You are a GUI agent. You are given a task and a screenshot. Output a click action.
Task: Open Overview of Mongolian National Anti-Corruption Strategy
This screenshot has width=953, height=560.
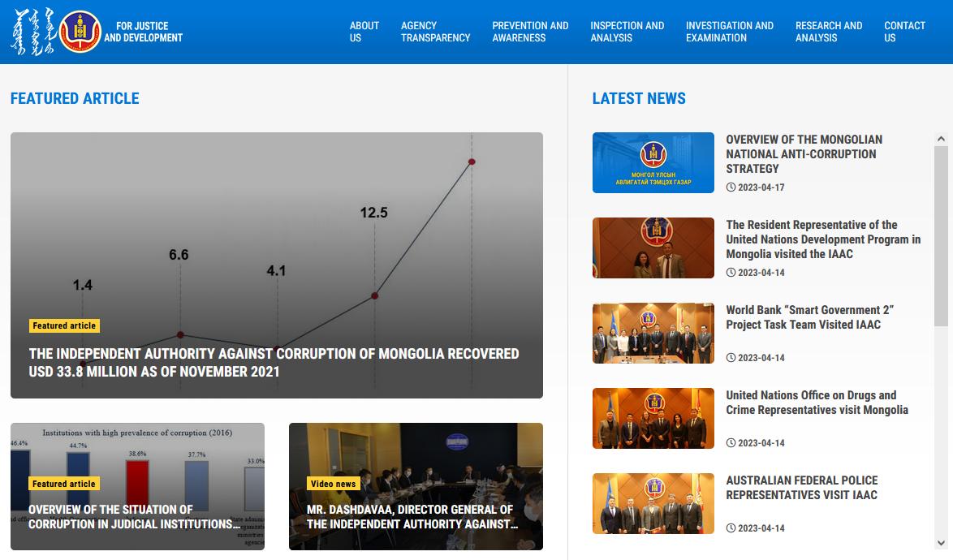pos(804,154)
